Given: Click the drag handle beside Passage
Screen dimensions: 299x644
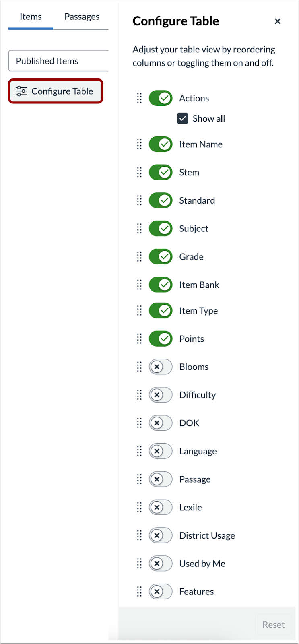Looking at the screenshot, I should [x=140, y=479].
